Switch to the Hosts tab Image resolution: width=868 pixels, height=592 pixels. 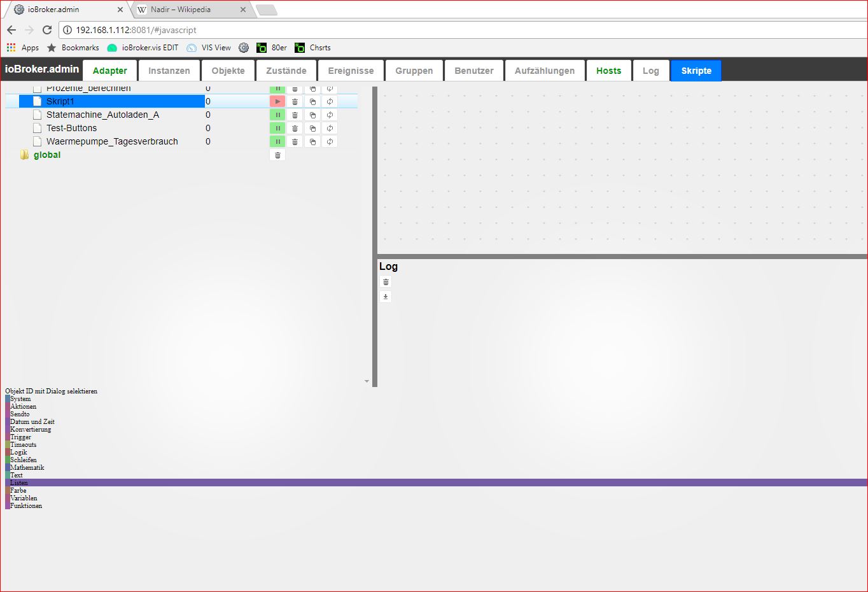pos(608,71)
